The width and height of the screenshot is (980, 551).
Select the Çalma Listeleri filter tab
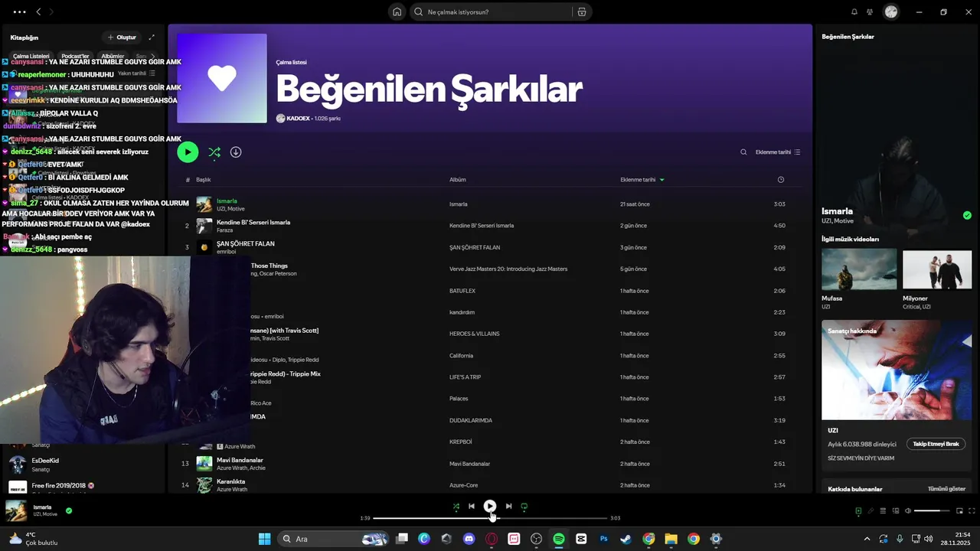(31, 57)
